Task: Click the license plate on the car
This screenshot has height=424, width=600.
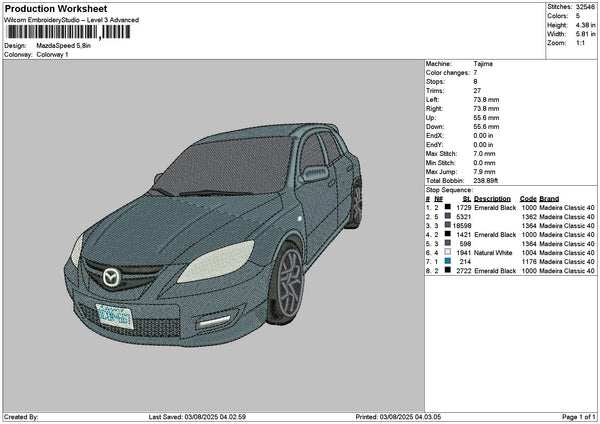Action: pyautogui.click(x=113, y=315)
